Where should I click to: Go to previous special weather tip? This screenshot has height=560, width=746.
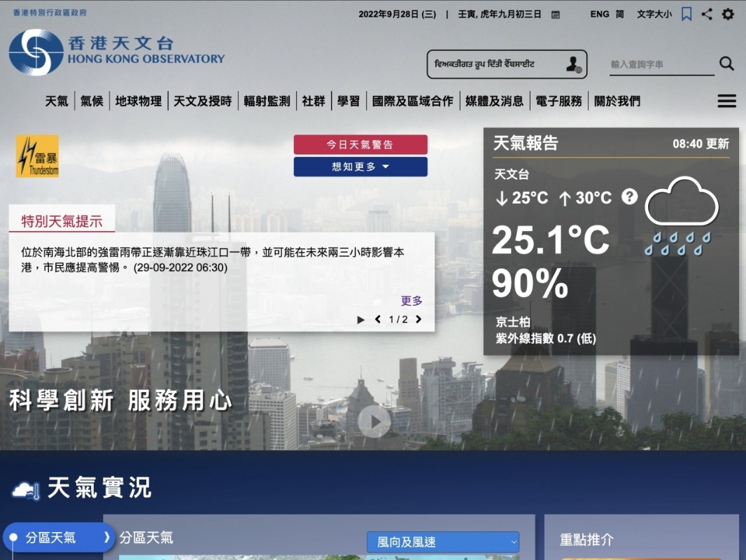[378, 320]
